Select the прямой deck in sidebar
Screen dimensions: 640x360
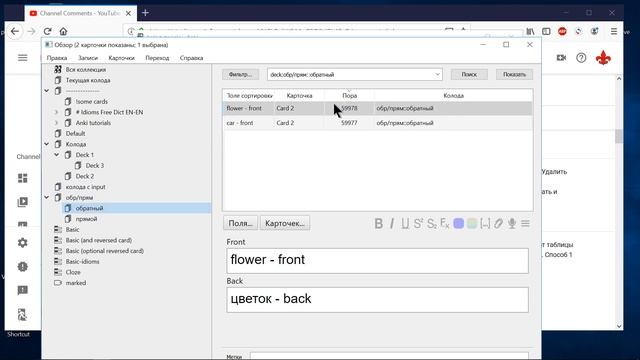[86, 219]
